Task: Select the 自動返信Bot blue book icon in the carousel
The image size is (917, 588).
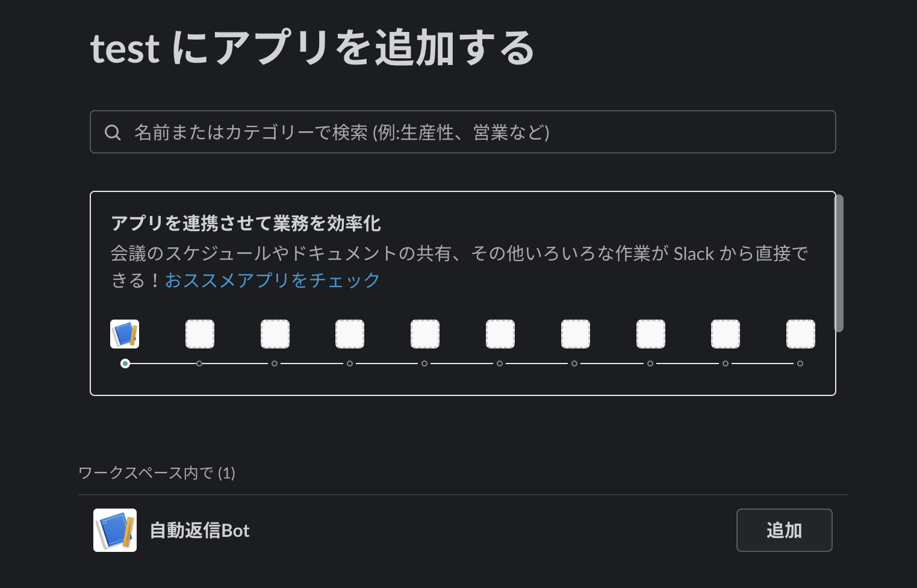Action: (124, 333)
